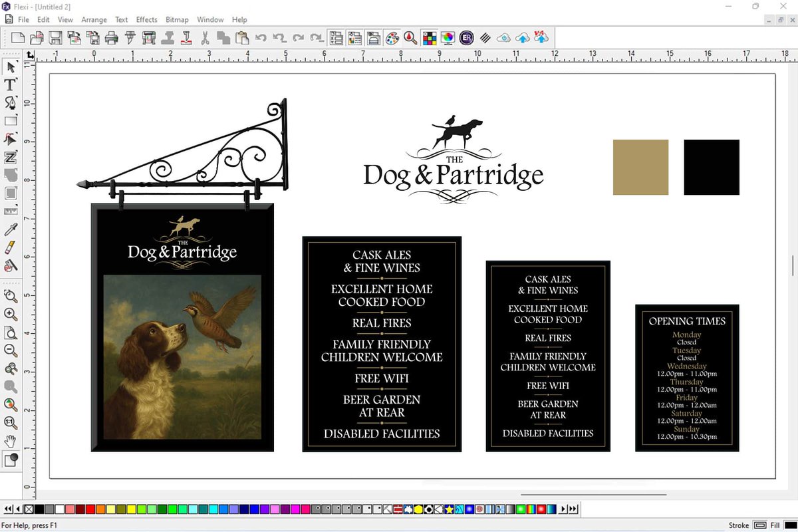Pick the yellow swatch in bottom palette
Image resolution: width=798 pixels, height=532 pixels.
click(x=131, y=509)
